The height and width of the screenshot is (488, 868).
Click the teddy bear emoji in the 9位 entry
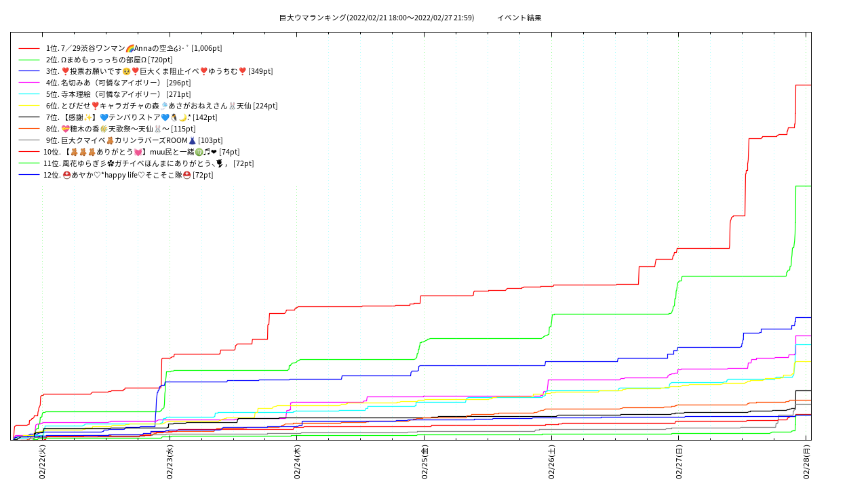pos(110,140)
